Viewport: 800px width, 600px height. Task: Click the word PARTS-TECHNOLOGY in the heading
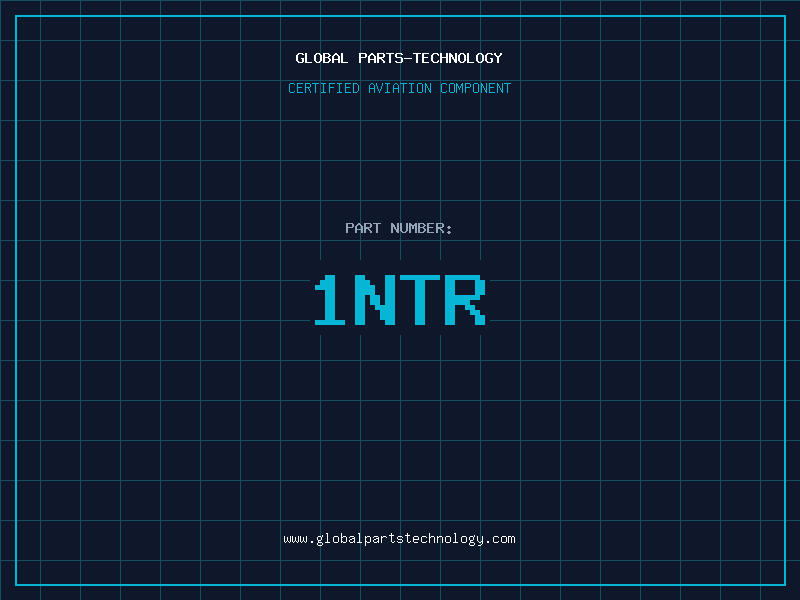430,58
